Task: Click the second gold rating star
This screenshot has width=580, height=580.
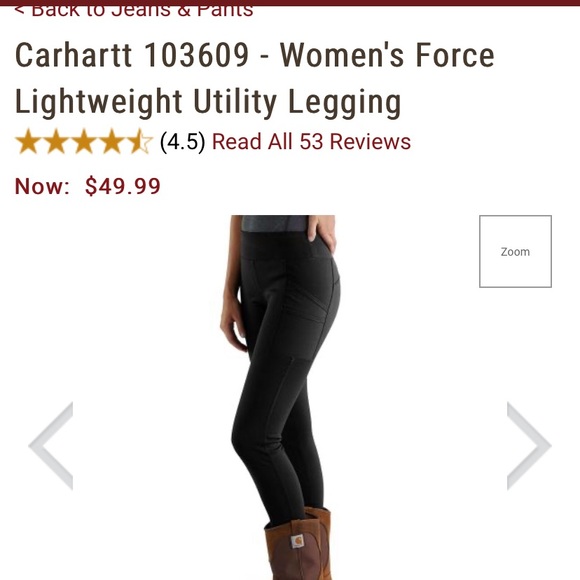Action: pyautogui.click(x=56, y=141)
